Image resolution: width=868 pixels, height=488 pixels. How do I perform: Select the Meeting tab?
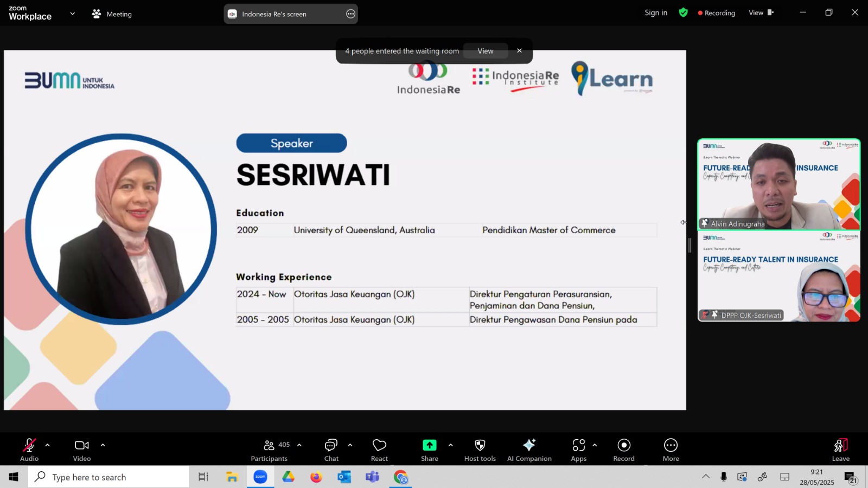click(x=112, y=14)
